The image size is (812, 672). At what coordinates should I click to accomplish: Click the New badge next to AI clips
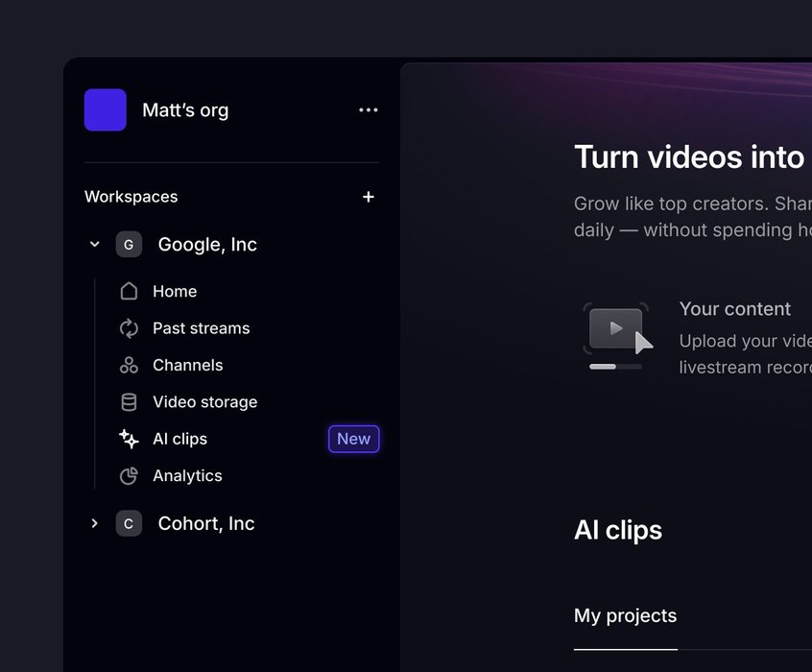tap(353, 439)
